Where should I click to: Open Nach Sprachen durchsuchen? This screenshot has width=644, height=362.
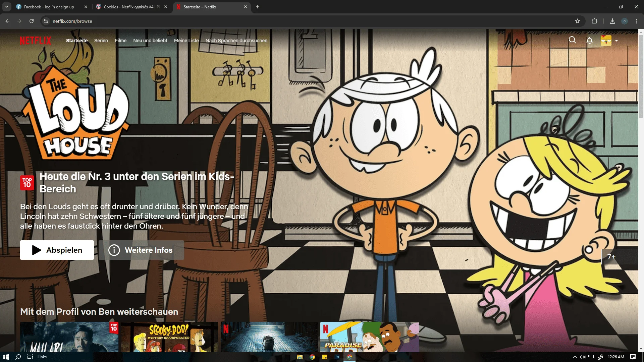tap(236, 41)
